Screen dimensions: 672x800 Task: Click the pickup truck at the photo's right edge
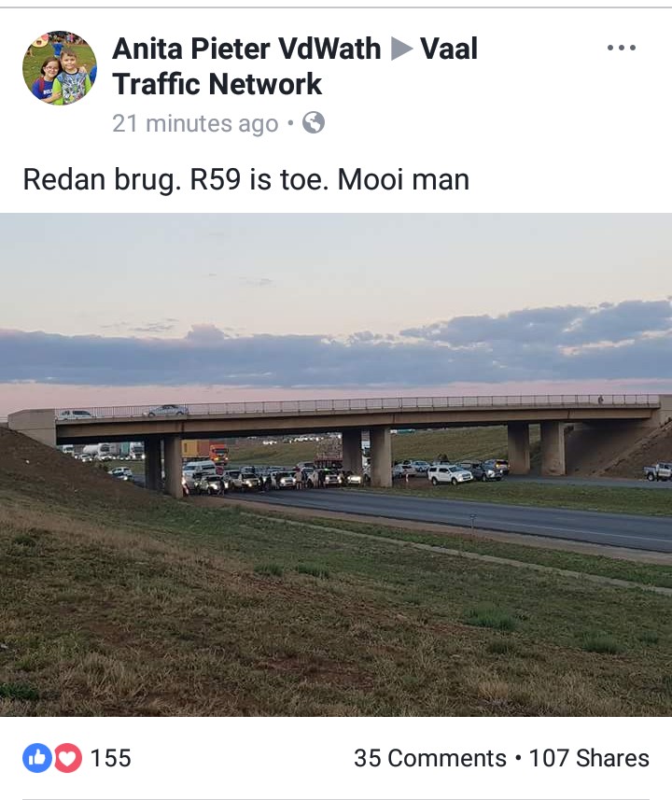pyautogui.click(x=658, y=471)
